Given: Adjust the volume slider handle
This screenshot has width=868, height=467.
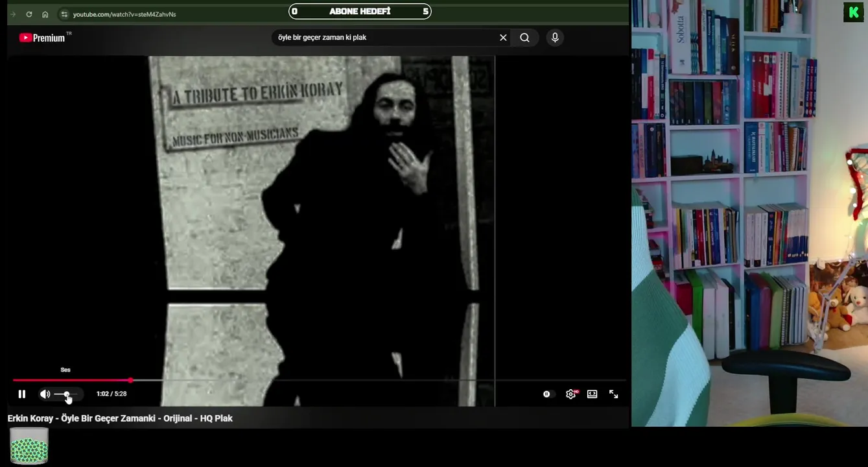Looking at the screenshot, I should tap(67, 394).
